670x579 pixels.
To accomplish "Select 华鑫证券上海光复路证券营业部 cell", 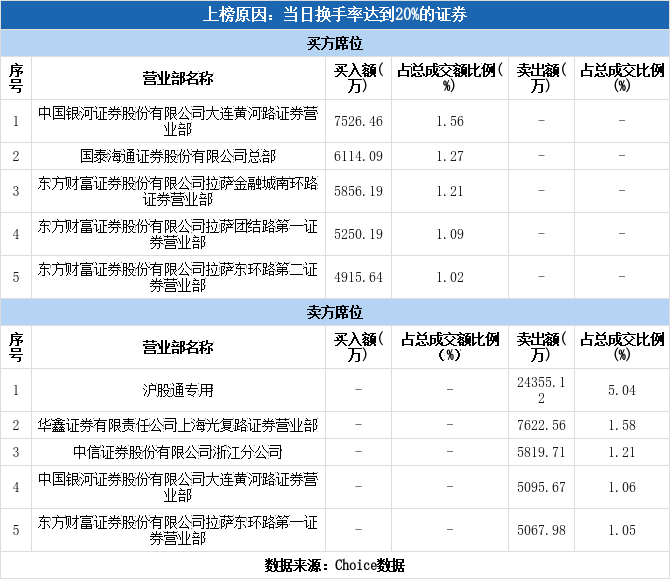I will point(178,425).
